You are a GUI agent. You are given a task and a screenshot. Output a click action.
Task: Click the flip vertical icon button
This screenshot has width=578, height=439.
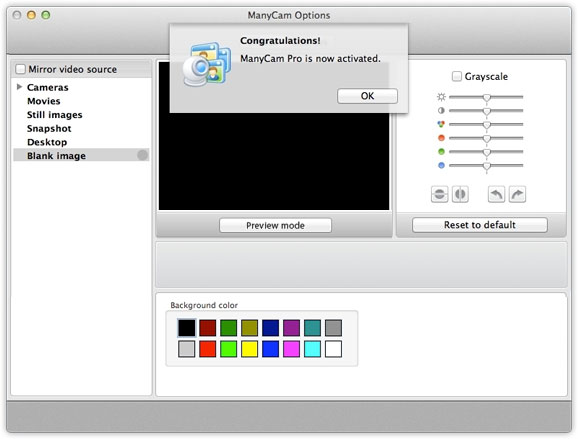coord(439,194)
